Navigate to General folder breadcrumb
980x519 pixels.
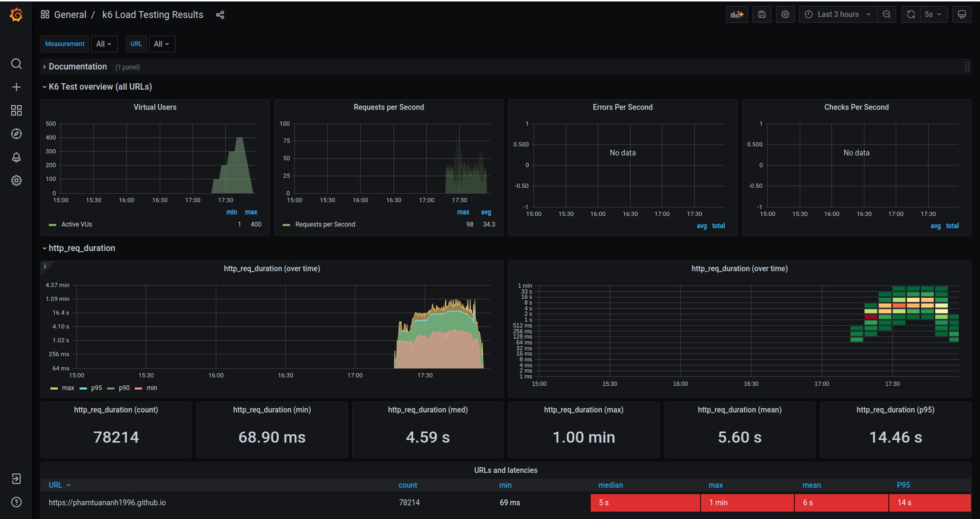tap(69, 15)
